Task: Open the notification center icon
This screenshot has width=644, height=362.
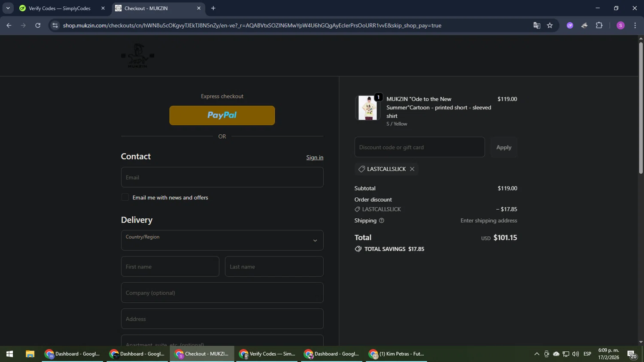Action: [x=632, y=354]
